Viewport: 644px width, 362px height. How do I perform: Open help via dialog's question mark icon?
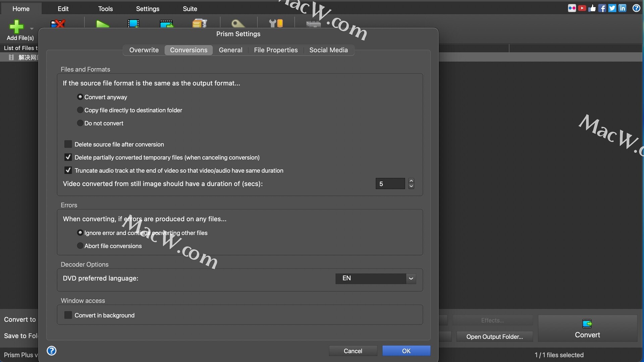(52, 351)
